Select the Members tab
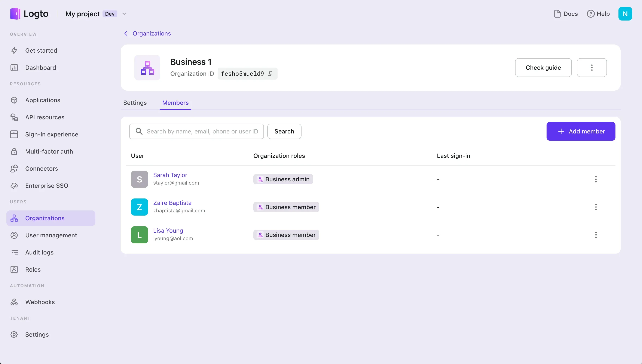Viewport: 642px width, 364px height. pyautogui.click(x=175, y=102)
